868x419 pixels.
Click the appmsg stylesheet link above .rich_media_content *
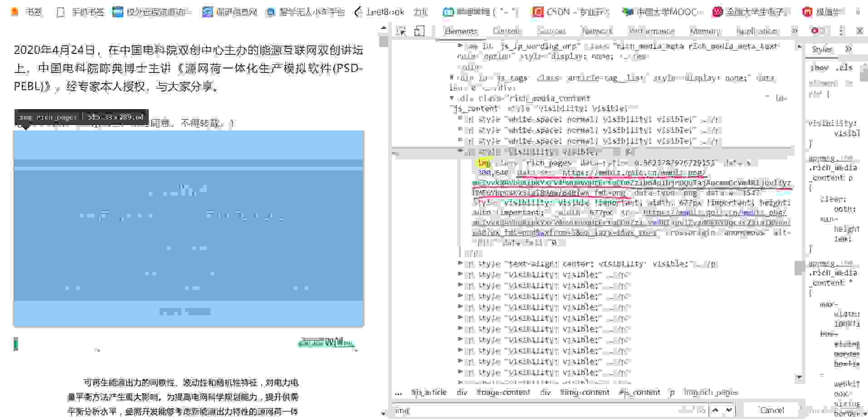pyautogui.click(x=831, y=263)
